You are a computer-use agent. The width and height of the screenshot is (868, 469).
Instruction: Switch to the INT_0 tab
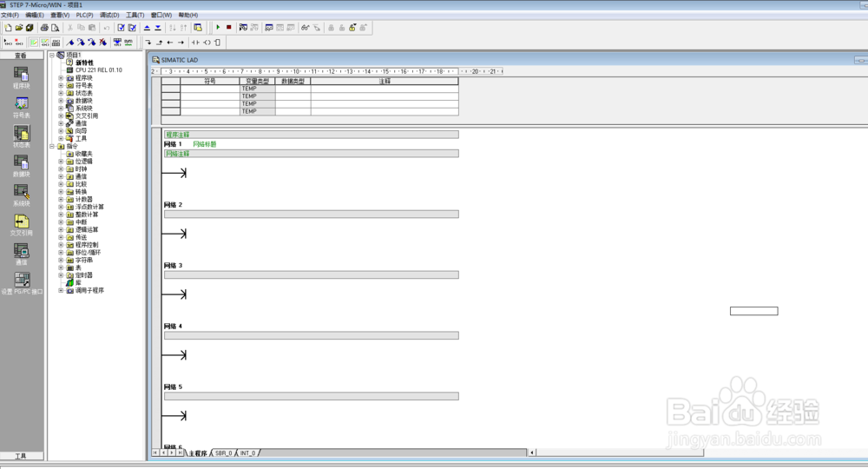(x=248, y=453)
